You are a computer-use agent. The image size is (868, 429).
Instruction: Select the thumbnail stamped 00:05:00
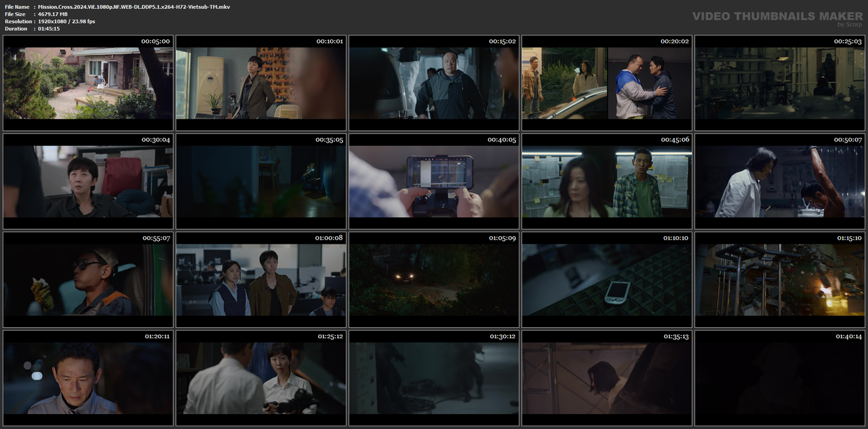[x=88, y=83]
